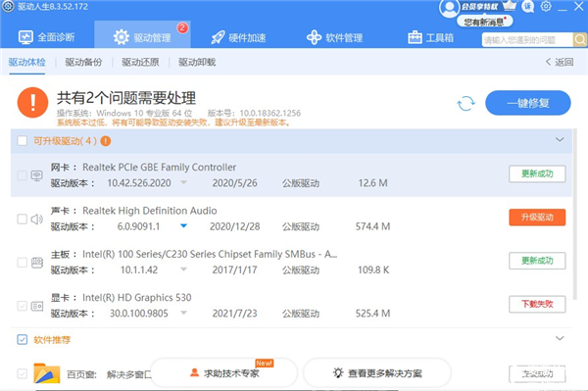Select the 驱动还原 sub-tab

[x=140, y=63]
